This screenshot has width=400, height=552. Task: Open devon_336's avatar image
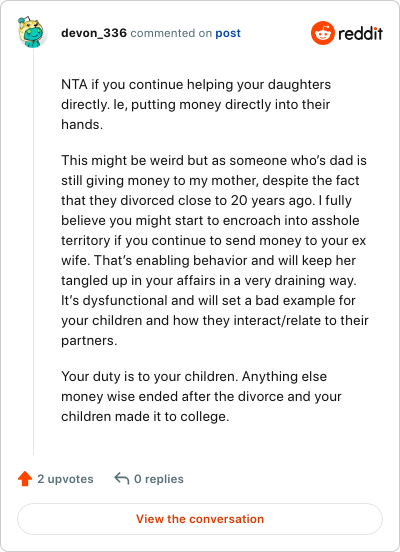(x=32, y=32)
